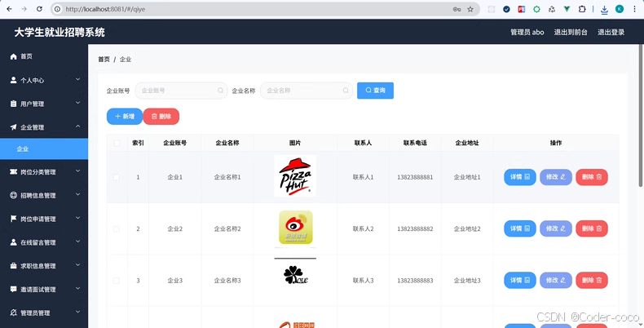Click 删除 for 企业3 row
Viewport: 644px width, 328px height.
592,281
